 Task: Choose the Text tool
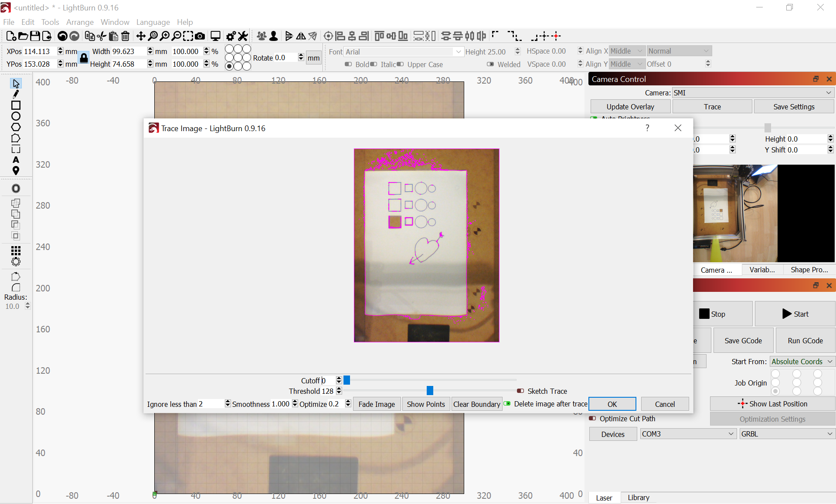[x=16, y=160]
